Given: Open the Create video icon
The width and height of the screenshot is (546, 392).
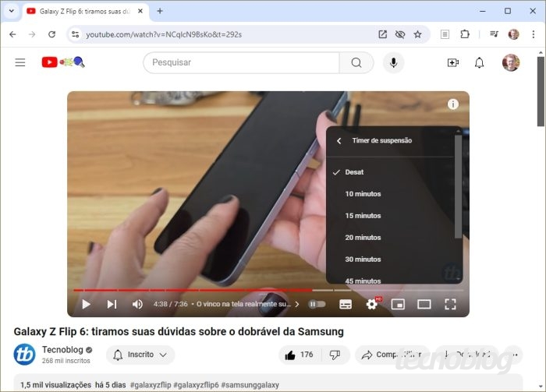Looking at the screenshot, I should tap(452, 62).
